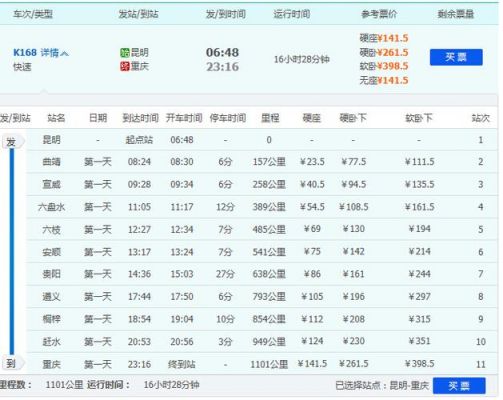Click the bottom 买票 button next to 昆明-重庆
Screen dimensions: 503x400
coord(459,386)
